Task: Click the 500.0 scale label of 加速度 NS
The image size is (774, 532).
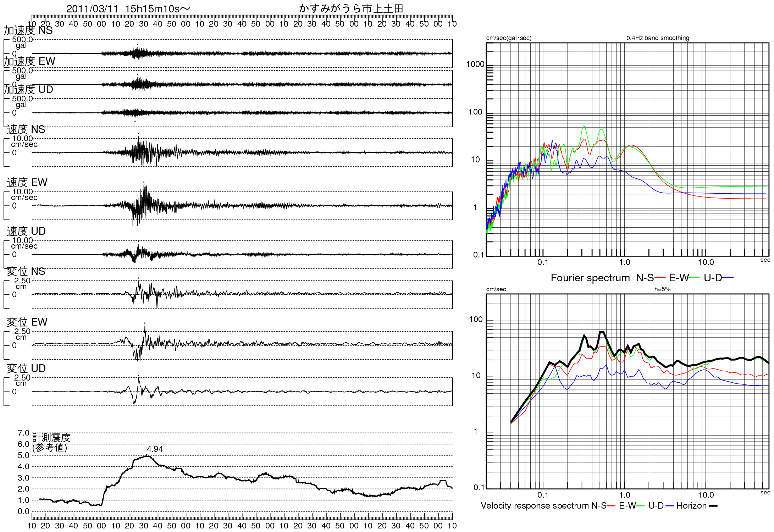Action: 22,39
